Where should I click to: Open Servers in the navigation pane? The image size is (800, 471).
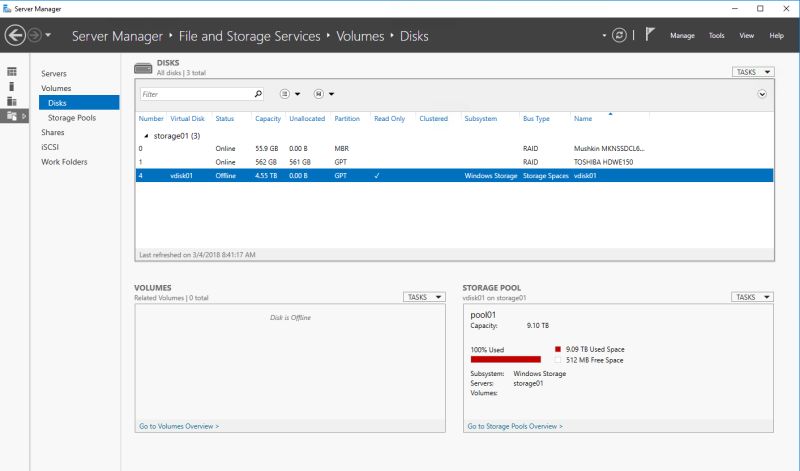tap(54, 73)
